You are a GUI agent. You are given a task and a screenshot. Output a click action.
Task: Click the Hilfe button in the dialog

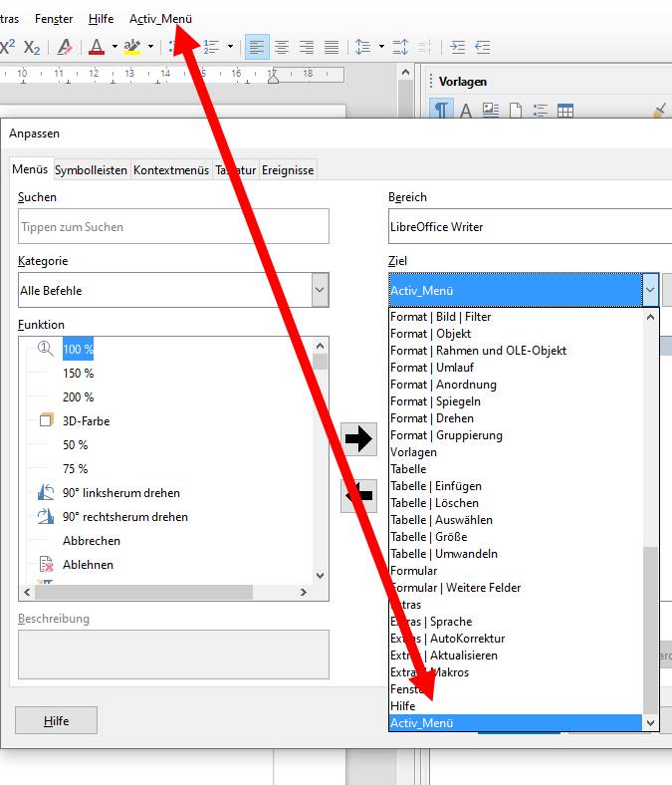[x=56, y=720]
